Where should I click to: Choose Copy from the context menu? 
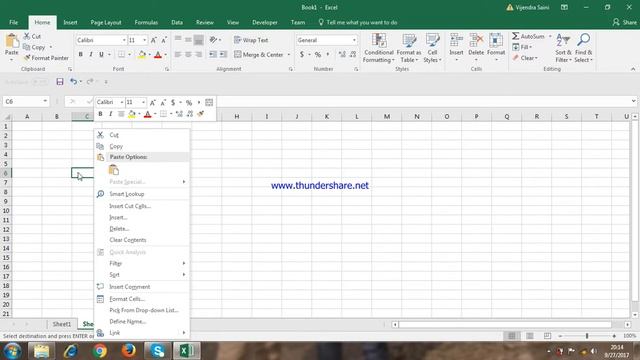click(142, 146)
